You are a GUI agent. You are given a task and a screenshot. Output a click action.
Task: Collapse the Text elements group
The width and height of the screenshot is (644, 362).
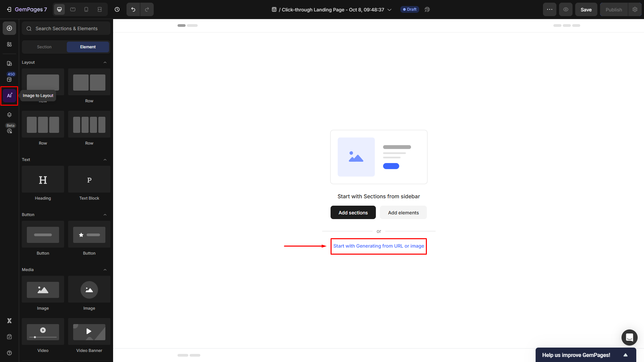105,160
